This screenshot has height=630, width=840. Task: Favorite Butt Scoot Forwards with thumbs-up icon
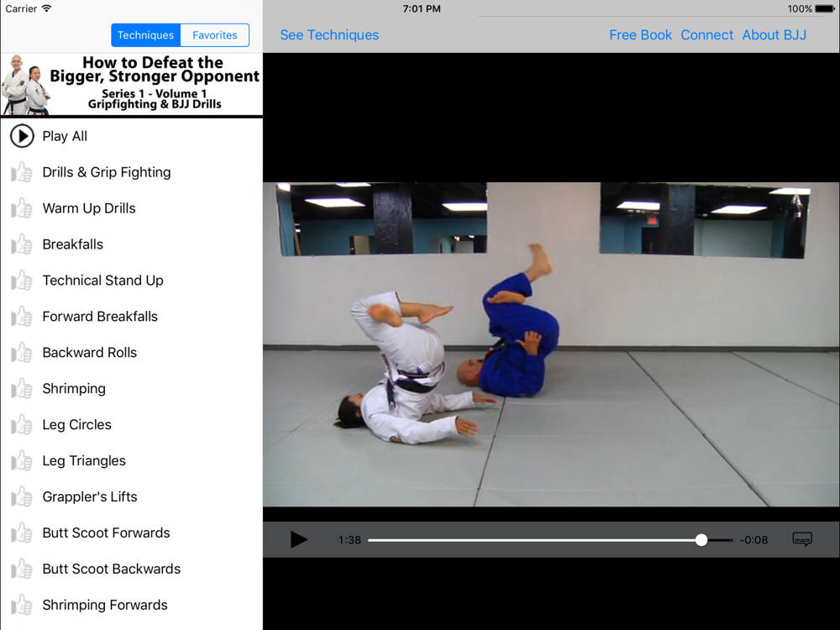22,533
